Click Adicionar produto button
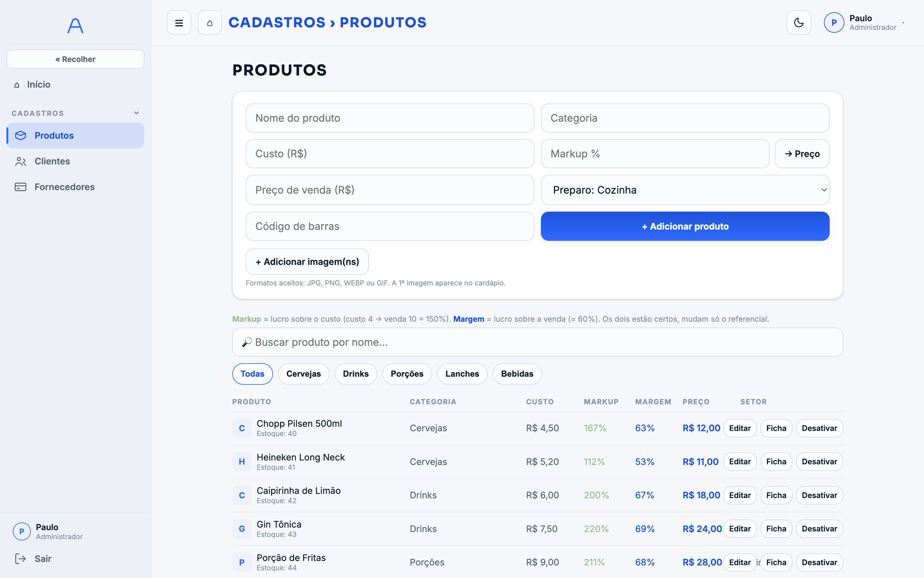Screen dimensions: 924x578 [685, 226]
